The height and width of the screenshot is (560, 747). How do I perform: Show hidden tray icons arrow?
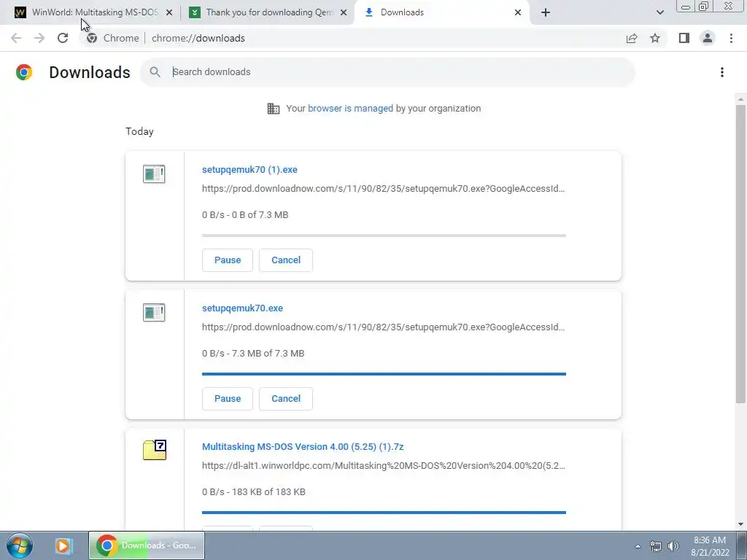pyautogui.click(x=638, y=546)
